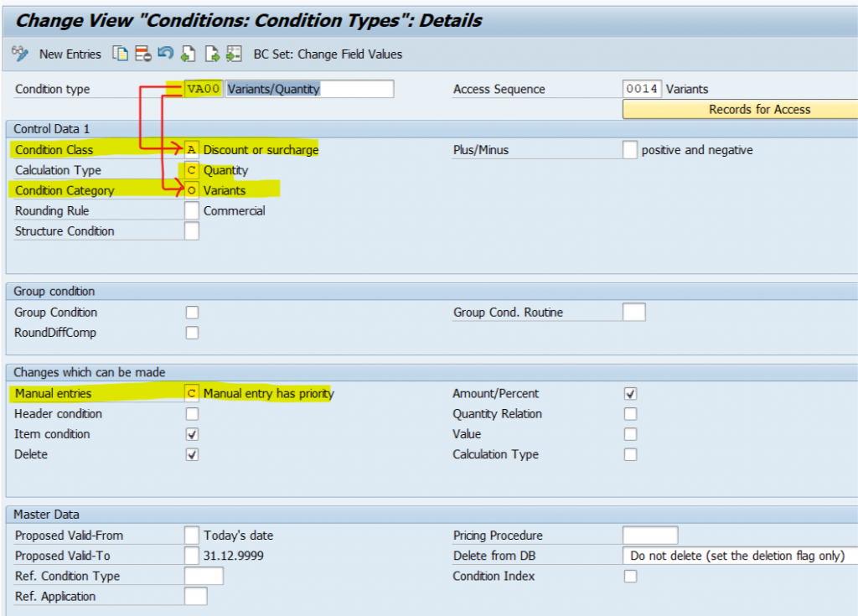Toggle the Amount/Percent checkbox
Viewport: 858px width, 616px height.
tap(630, 393)
